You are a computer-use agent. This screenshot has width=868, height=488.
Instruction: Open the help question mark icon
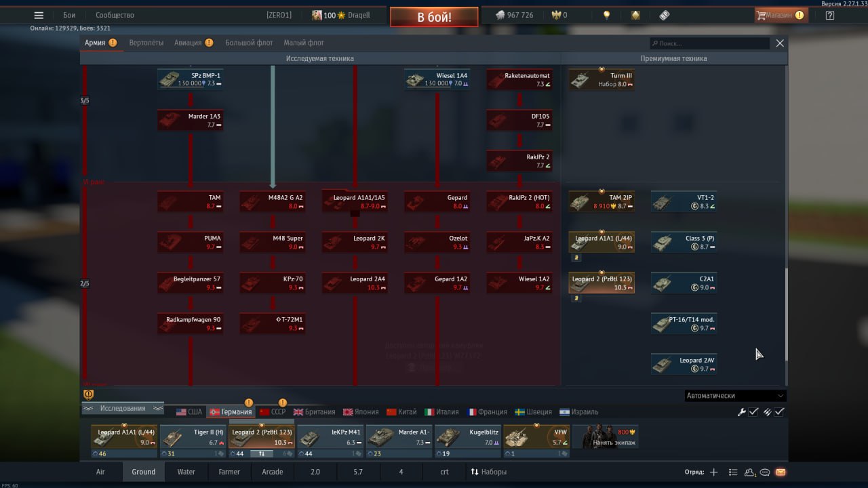coord(830,15)
